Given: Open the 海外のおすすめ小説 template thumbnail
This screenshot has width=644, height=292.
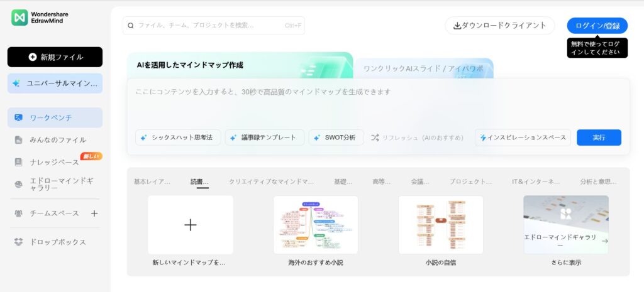Looking at the screenshot, I should (316, 225).
